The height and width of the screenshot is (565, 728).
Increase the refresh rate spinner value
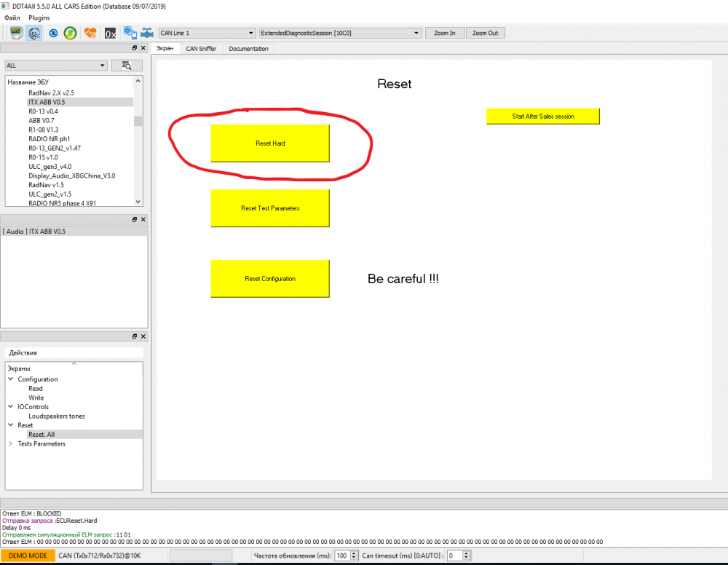pyautogui.click(x=354, y=553)
